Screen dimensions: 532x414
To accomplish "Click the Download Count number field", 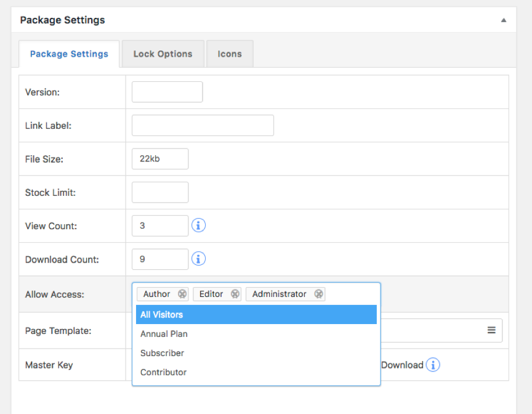I will (x=160, y=259).
